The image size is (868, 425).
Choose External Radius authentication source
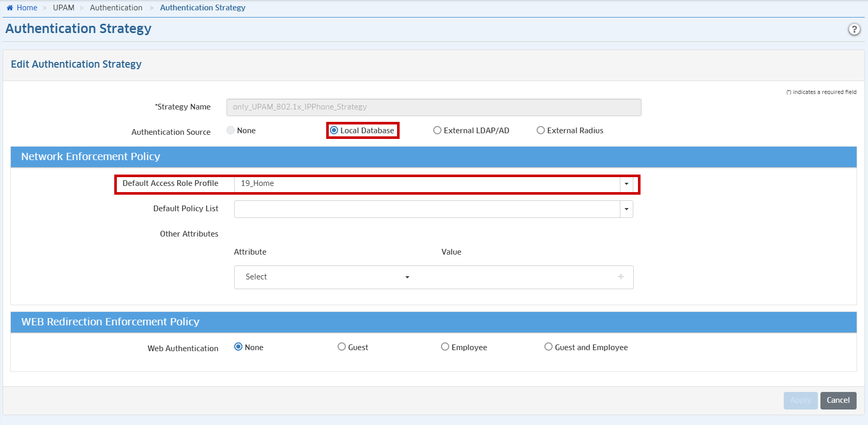coord(541,131)
